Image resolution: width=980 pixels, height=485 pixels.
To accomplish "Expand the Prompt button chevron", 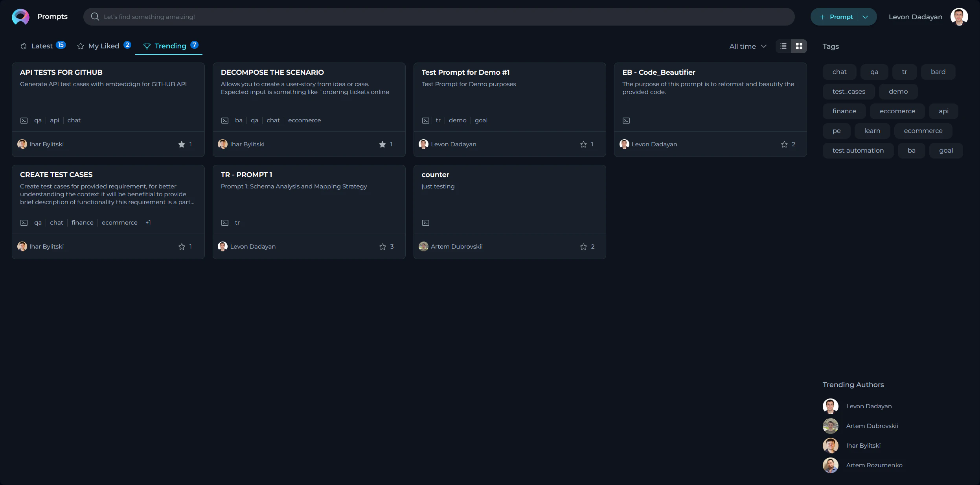I will (864, 17).
